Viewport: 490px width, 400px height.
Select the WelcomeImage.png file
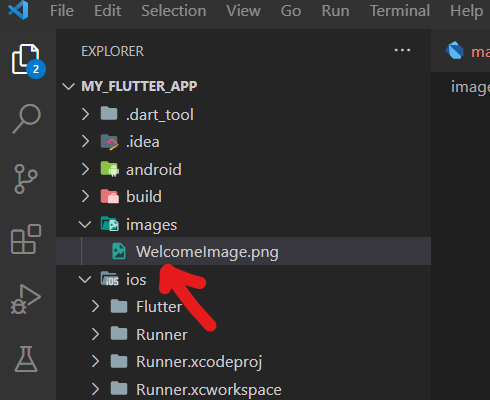243,252
